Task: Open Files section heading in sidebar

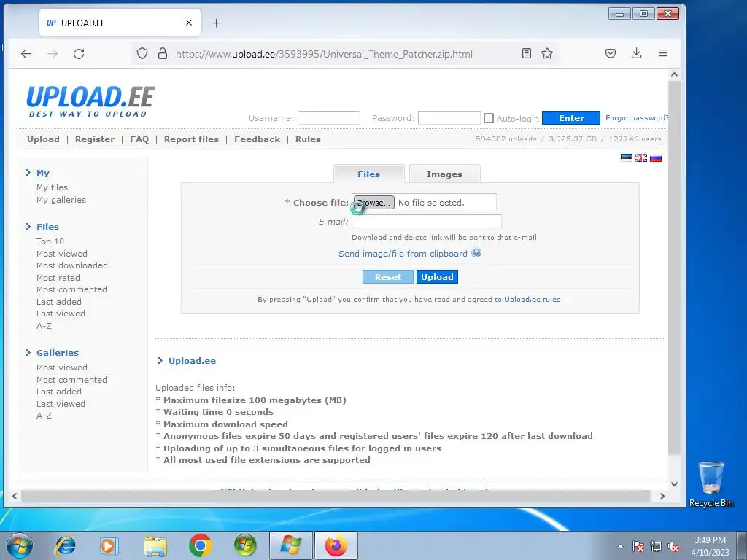Action: click(x=47, y=227)
